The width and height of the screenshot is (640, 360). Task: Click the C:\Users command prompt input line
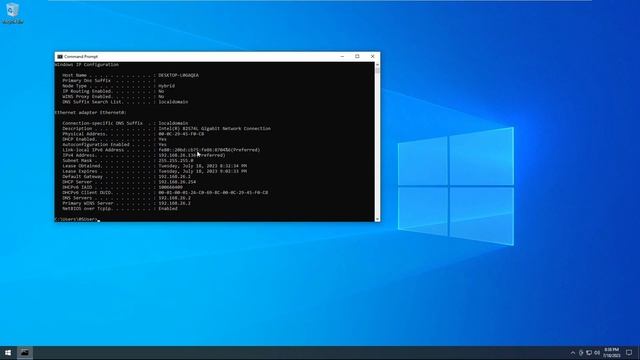point(78,219)
